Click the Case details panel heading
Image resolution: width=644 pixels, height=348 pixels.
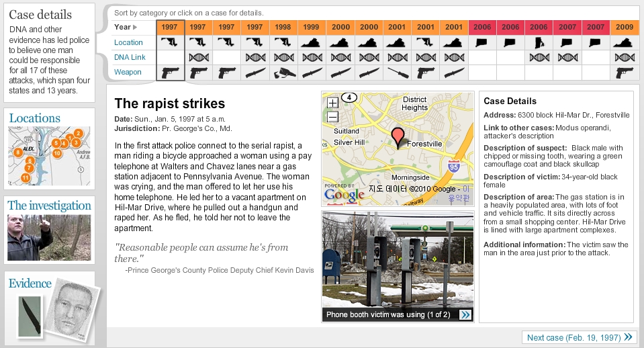40,15
